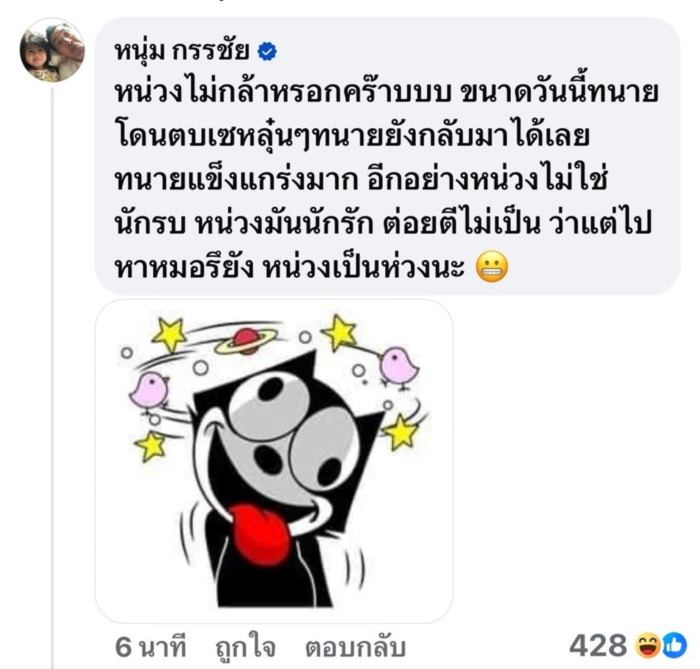Click the yellow star above the left bird
The height and width of the screenshot is (669, 700).
[169, 334]
